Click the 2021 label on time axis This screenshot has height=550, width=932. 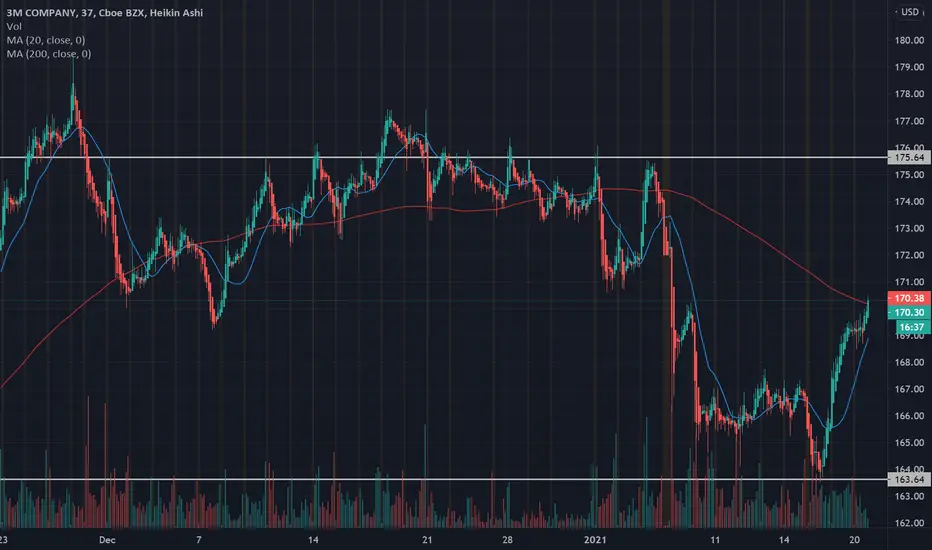[595, 540]
